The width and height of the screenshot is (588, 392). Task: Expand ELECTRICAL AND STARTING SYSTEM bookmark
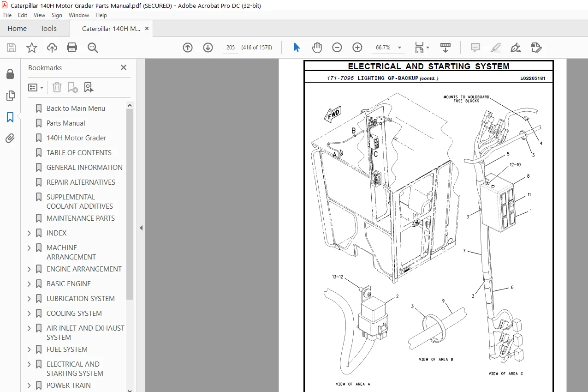30,364
